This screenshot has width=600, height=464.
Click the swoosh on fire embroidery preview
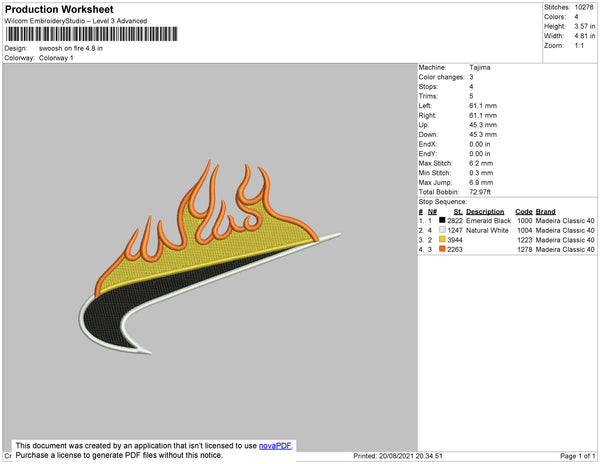point(210,257)
